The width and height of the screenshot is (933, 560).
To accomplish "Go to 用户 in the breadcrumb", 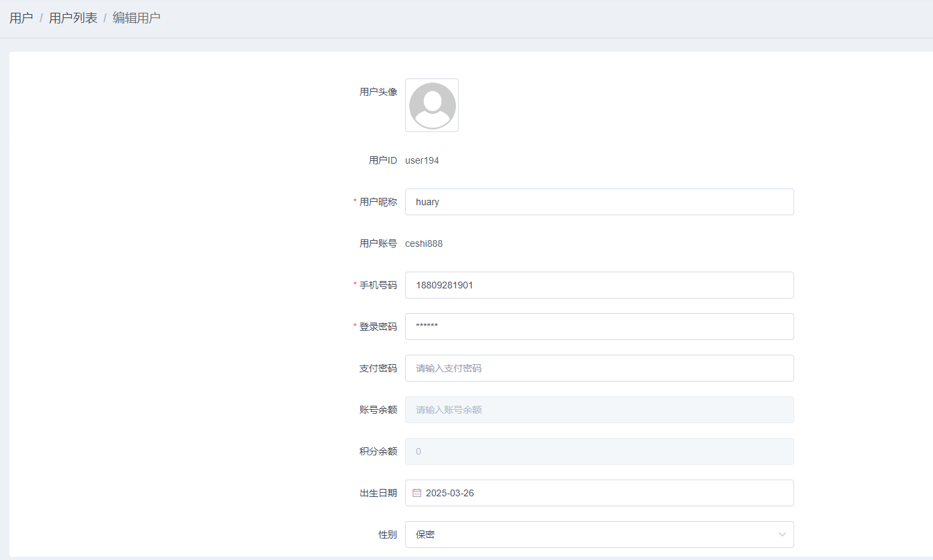I will click(21, 18).
